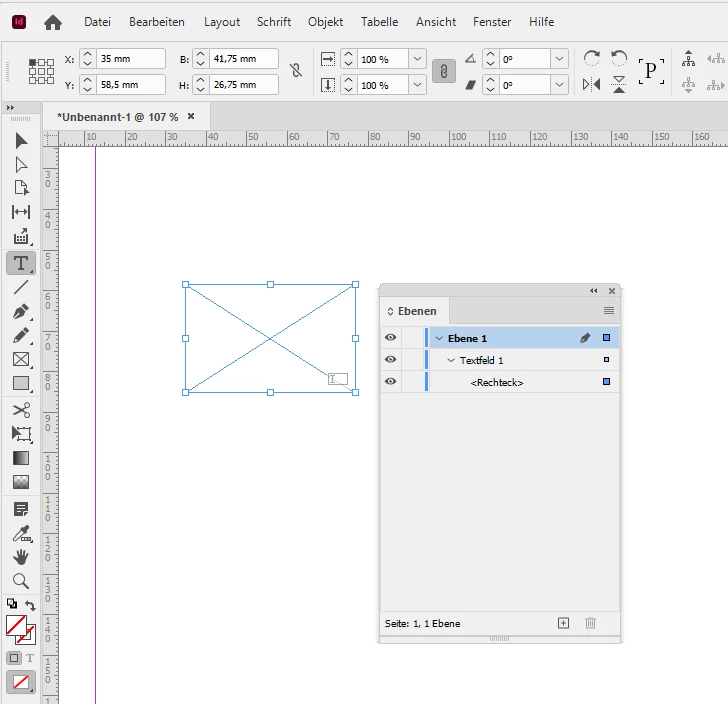Click the Home icon
This screenshot has width=728, height=704.
click(x=52, y=22)
